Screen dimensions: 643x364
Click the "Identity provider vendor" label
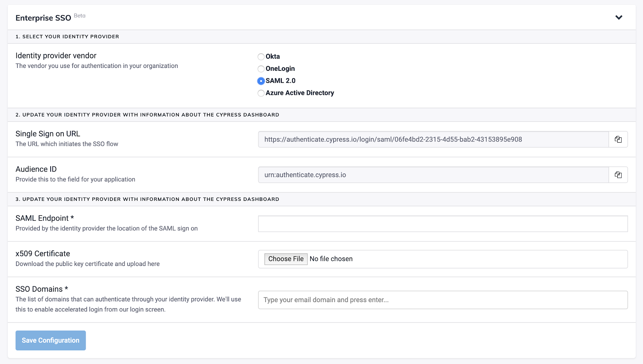(56, 55)
